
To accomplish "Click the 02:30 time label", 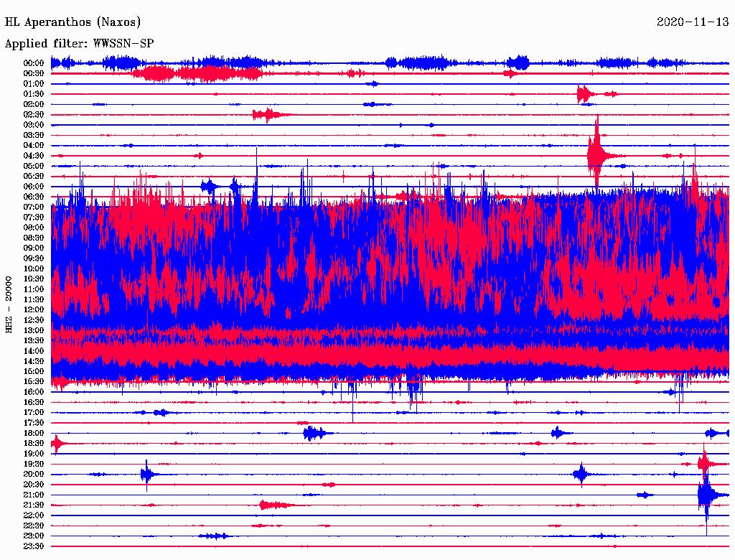I will [x=34, y=114].
